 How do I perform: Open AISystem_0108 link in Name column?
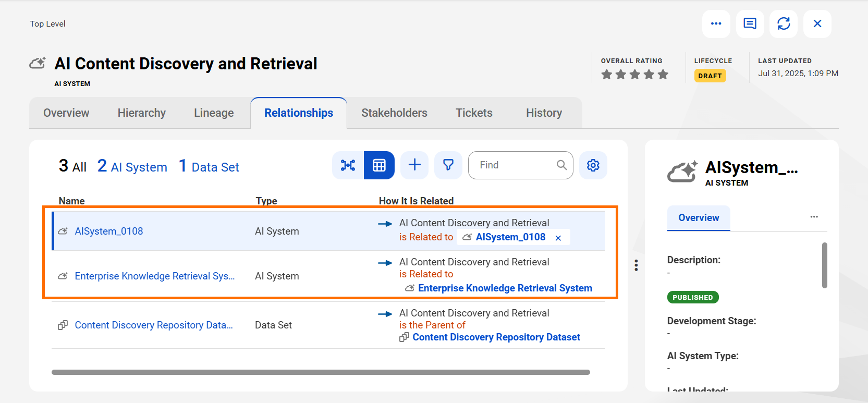click(x=109, y=231)
